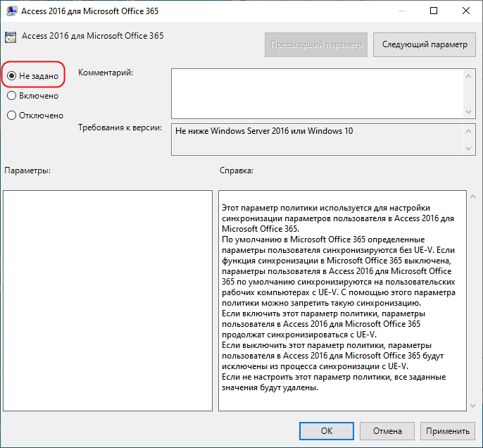Click the comment box scroll up arrow

(x=468, y=76)
